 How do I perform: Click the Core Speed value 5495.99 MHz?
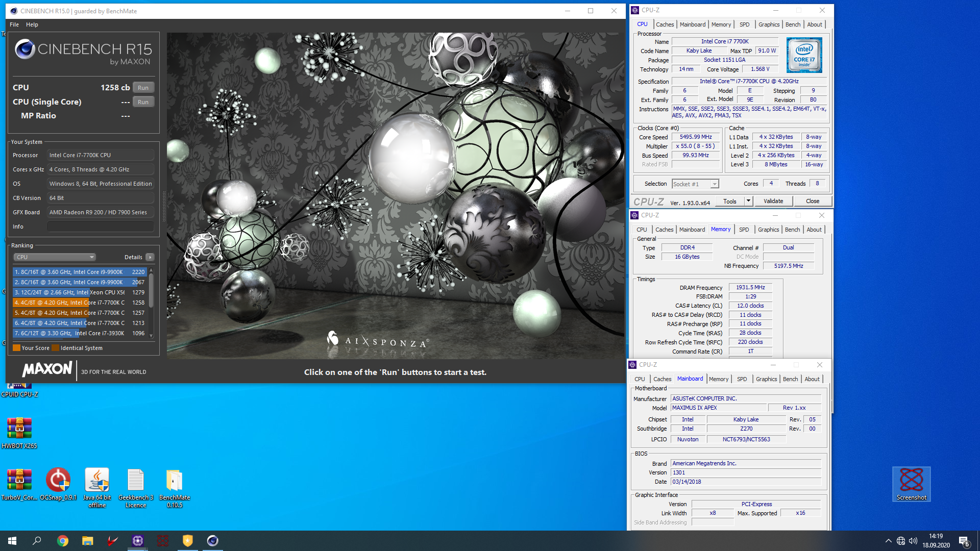696,137
